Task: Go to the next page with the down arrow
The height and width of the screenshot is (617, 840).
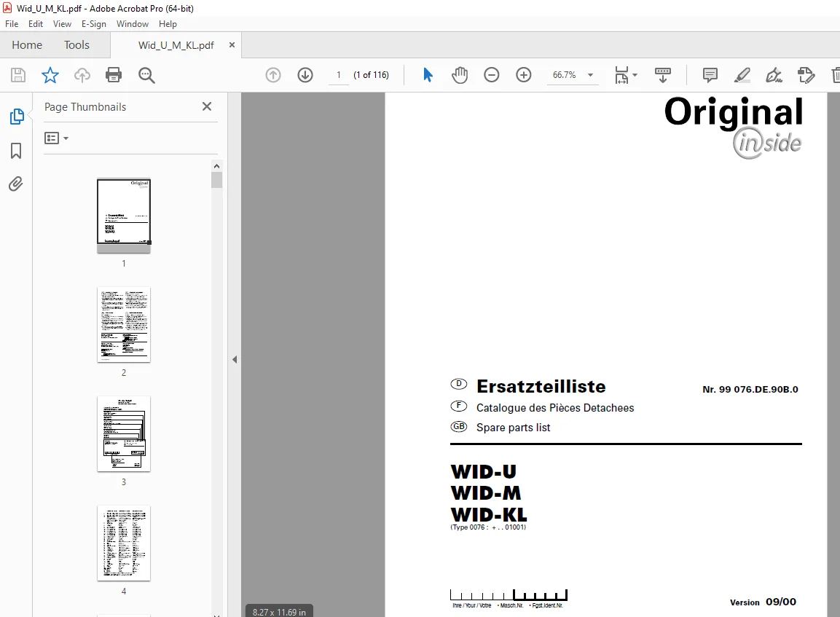Action: [x=305, y=75]
